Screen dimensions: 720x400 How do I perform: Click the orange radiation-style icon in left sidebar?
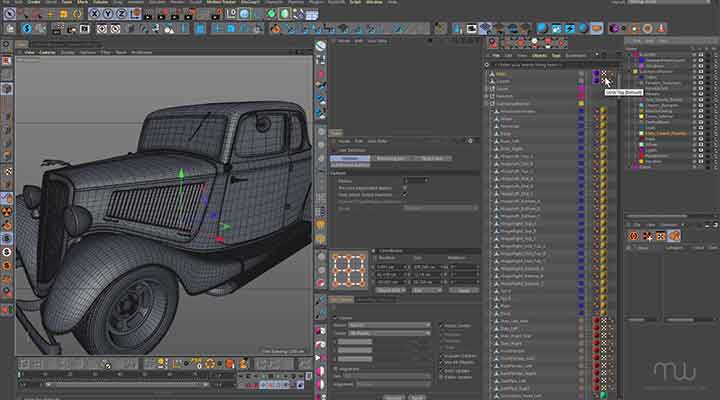[x=7, y=212]
